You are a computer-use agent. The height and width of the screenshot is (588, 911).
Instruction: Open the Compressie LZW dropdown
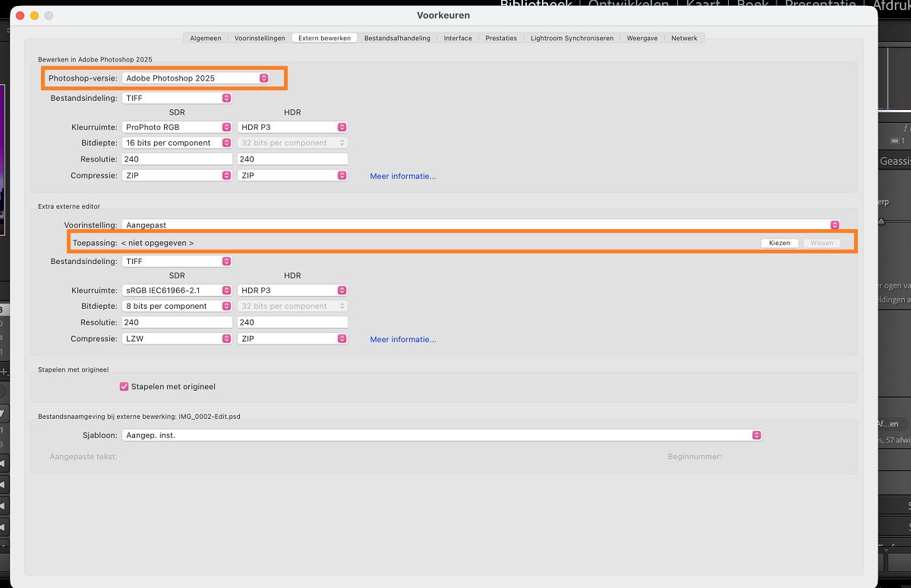click(x=177, y=338)
